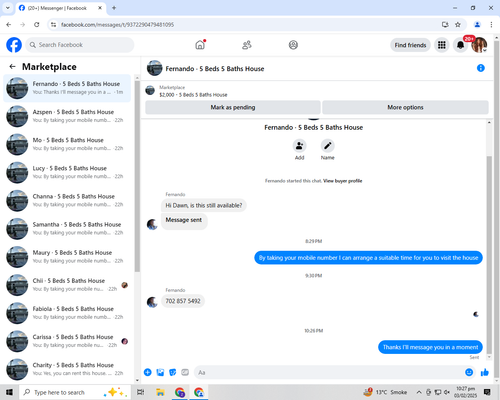Click Fernando's avatar beside phone number message
Image resolution: width=500 pixels, height=400 pixels.
pyautogui.click(x=152, y=302)
